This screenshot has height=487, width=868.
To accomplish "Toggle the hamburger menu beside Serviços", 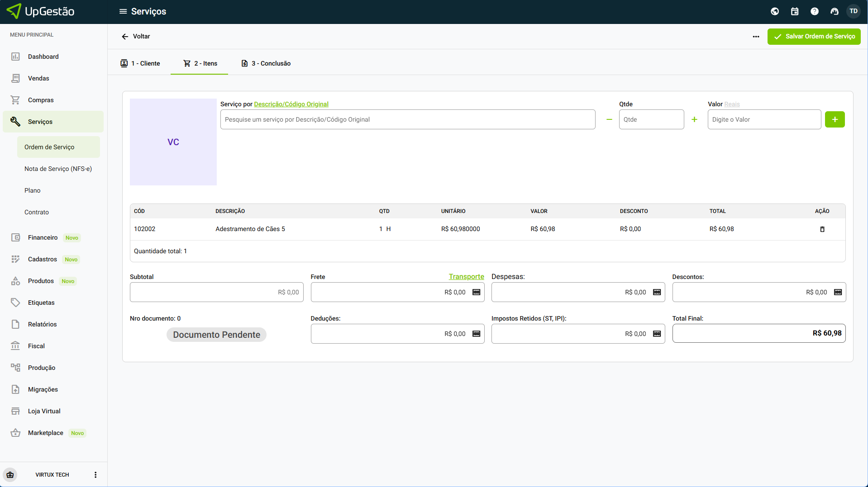I will (x=123, y=11).
